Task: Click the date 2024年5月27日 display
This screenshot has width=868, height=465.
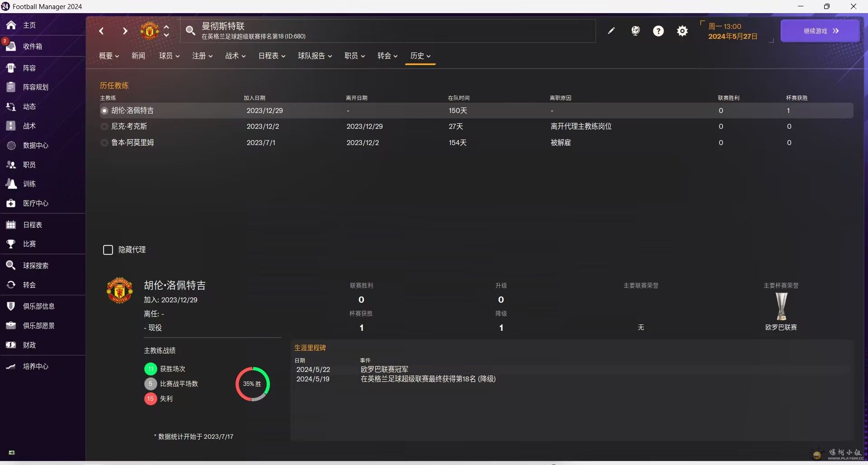Action: click(733, 36)
